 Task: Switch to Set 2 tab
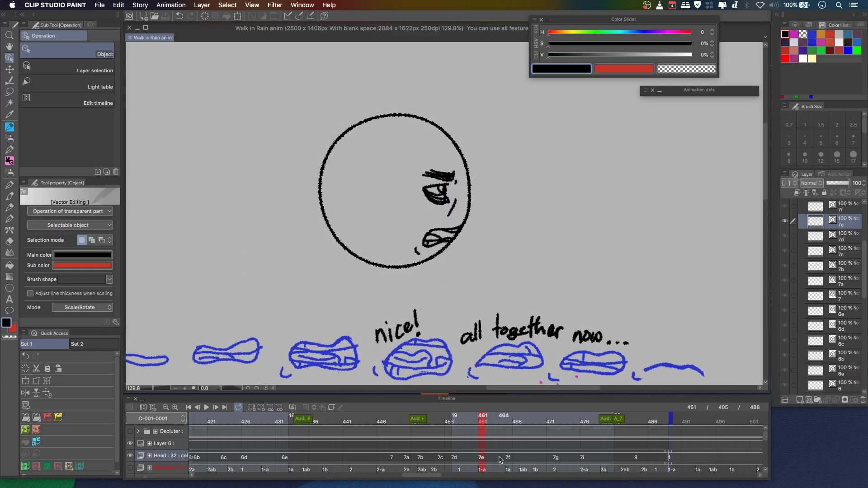click(94, 344)
